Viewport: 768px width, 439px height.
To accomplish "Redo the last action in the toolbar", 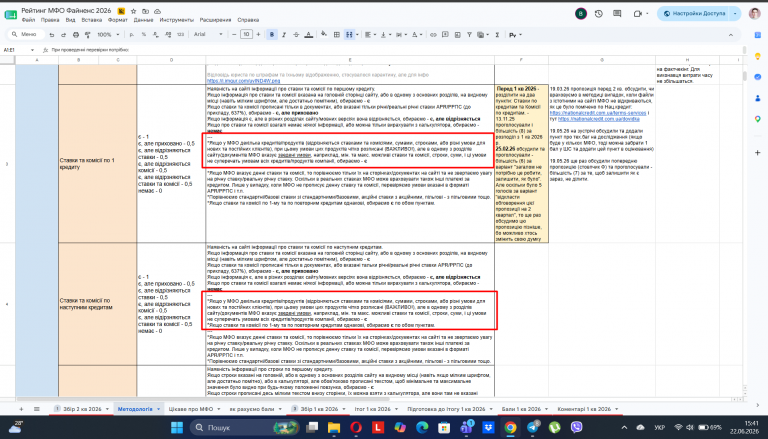I will click(x=63, y=35).
